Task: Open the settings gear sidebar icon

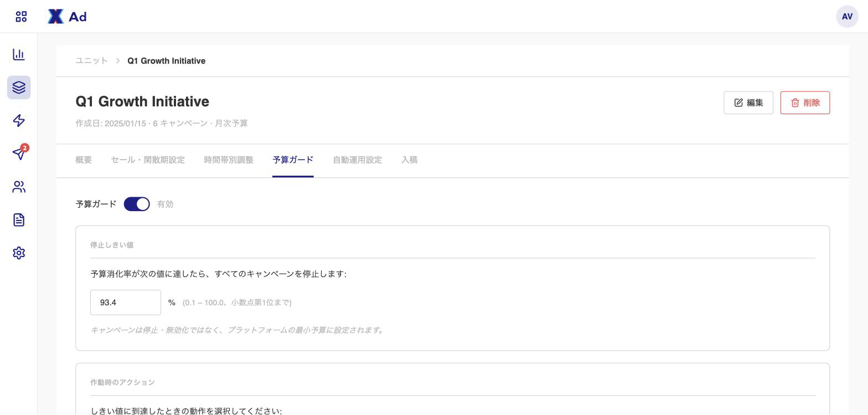Action: click(19, 253)
